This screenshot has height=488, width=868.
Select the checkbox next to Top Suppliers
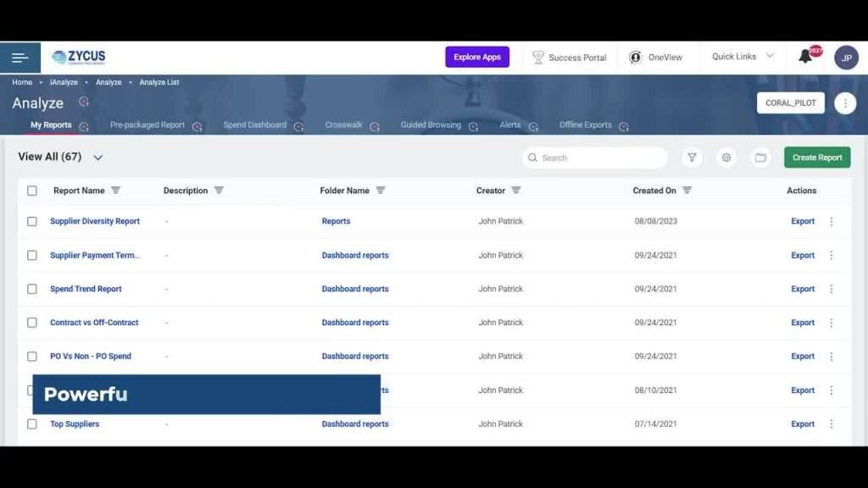pyautogui.click(x=32, y=424)
